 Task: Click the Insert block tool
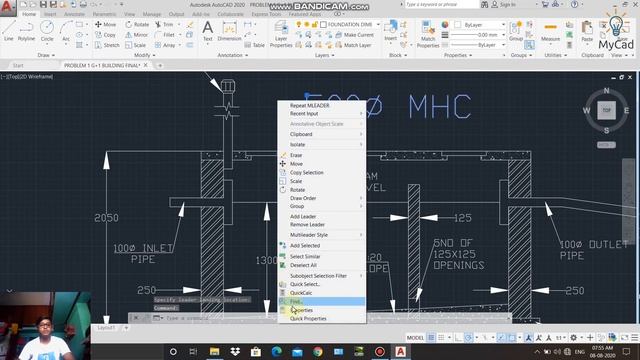[x=391, y=31]
